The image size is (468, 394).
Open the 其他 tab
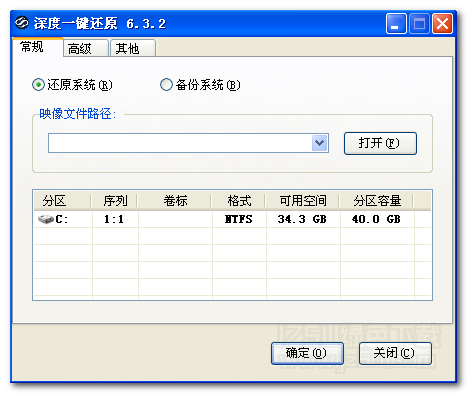click(133, 49)
